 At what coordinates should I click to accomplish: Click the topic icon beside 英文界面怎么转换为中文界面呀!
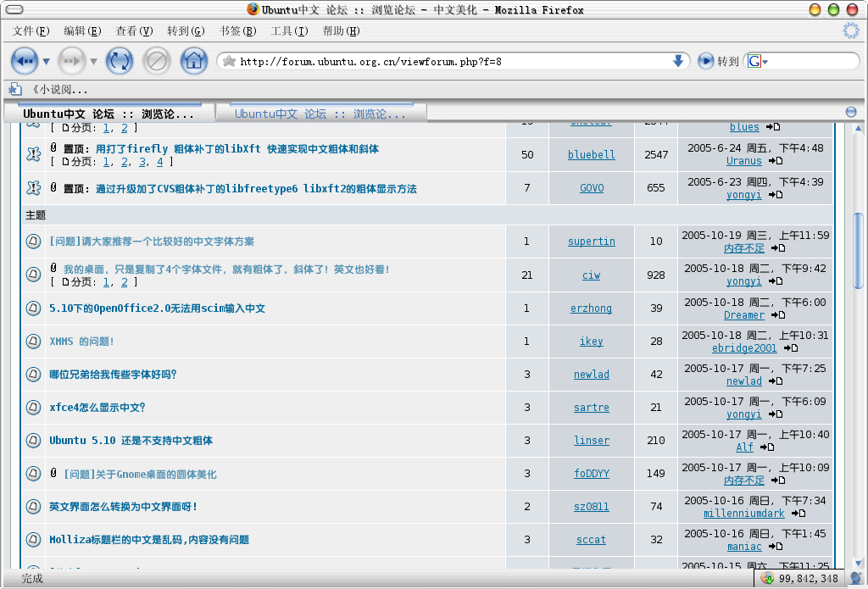(33, 507)
